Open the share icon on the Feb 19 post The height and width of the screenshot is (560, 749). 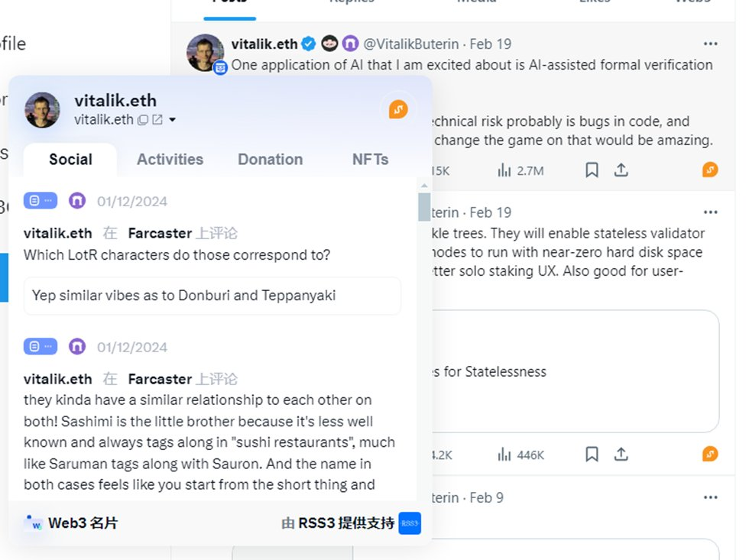[x=621, y=170]
